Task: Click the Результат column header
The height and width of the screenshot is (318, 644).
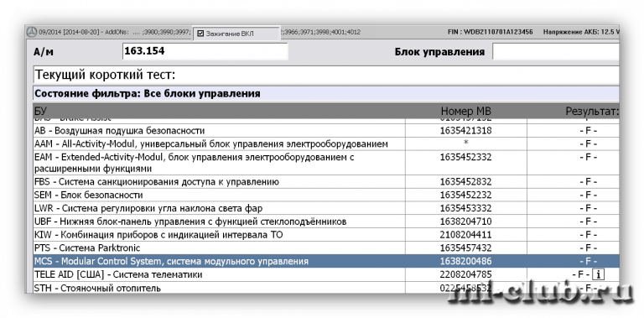Action: coord(592,112)
